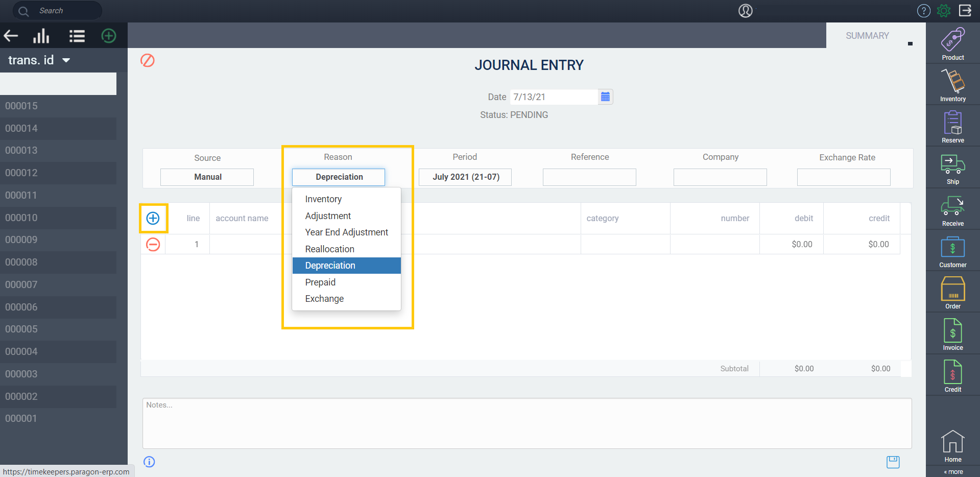Open the Source dropdown showing Manual
The image size is (980, 477).
click(x=207, y=177)
